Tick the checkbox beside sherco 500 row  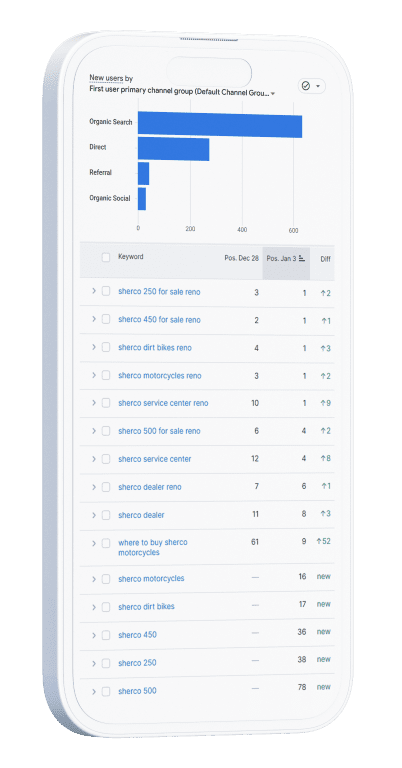tap(106, 692)
